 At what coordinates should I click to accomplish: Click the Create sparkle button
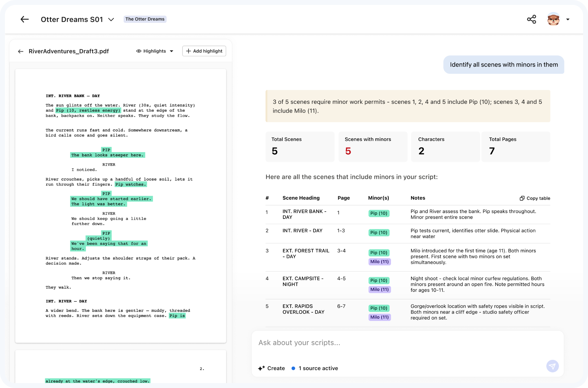pyautogui.click(x=271, y=368)
